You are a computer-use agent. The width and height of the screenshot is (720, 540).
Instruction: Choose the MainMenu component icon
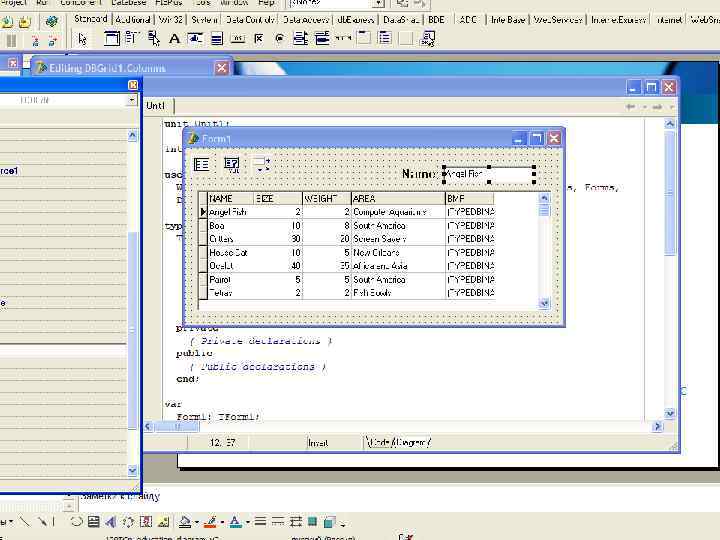(x=132, y=38)
